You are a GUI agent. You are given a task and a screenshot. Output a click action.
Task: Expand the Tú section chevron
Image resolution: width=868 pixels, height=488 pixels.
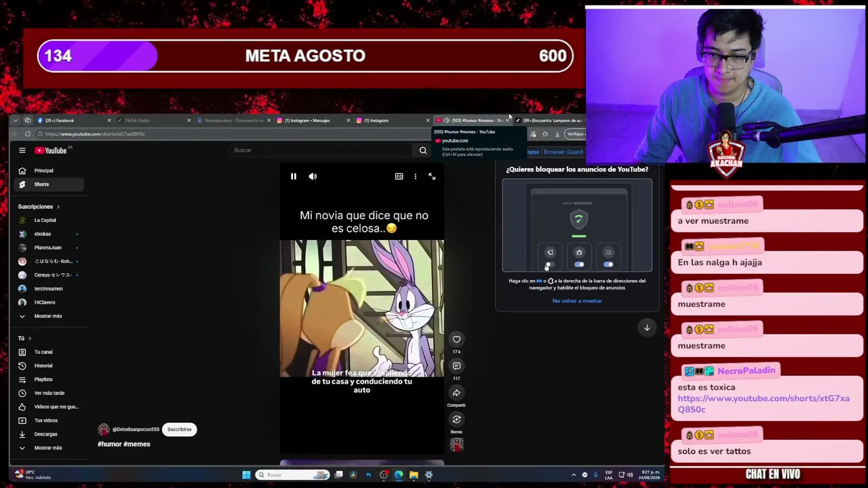[29, 338]
